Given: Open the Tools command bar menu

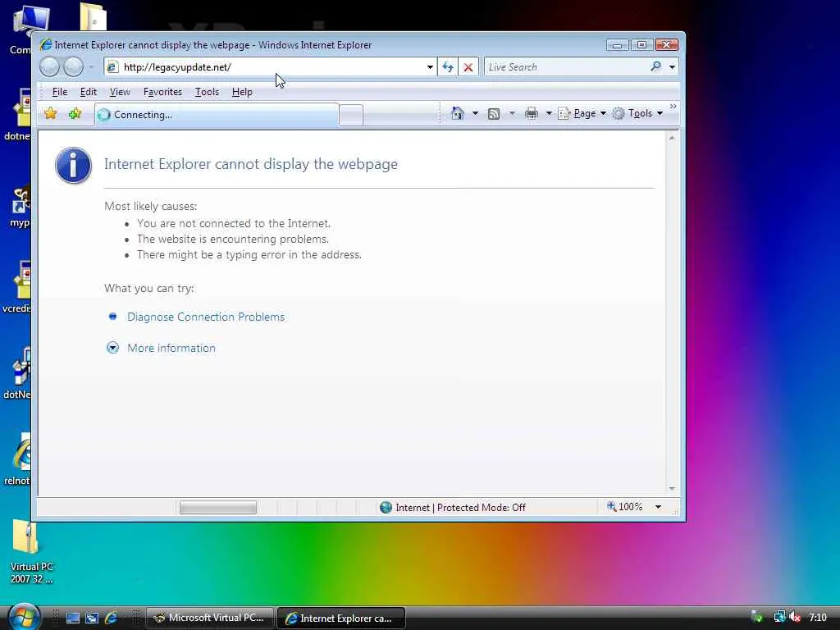Looking at the screenshot, I should 637,113.
